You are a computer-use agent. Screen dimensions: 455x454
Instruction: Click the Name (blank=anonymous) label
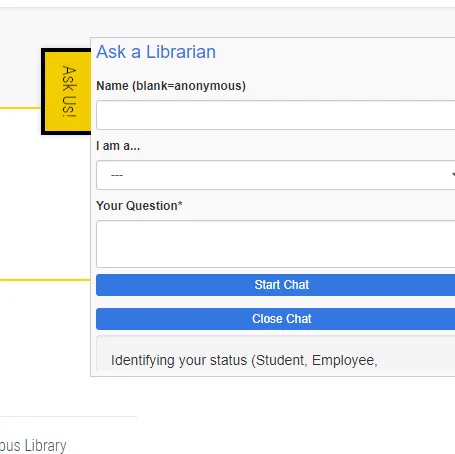[x=171, y=86]
